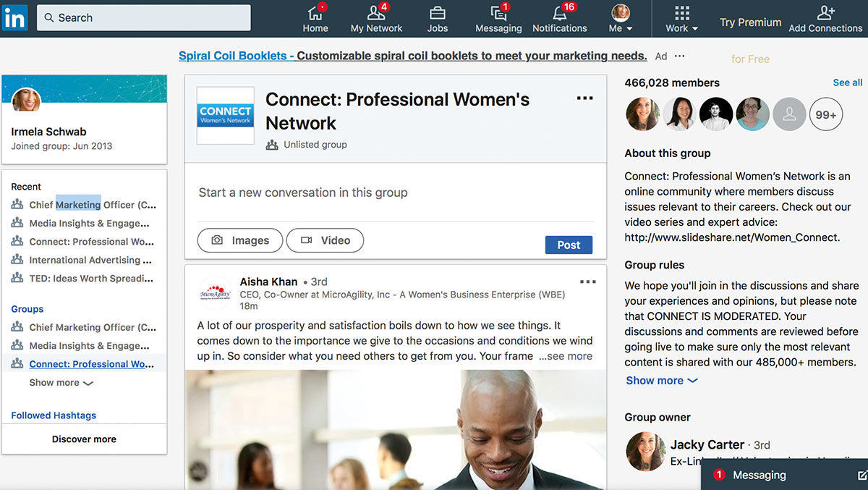868x490 pixels.
Task: Click the blue Post button
Action: (x=569, y=245)
